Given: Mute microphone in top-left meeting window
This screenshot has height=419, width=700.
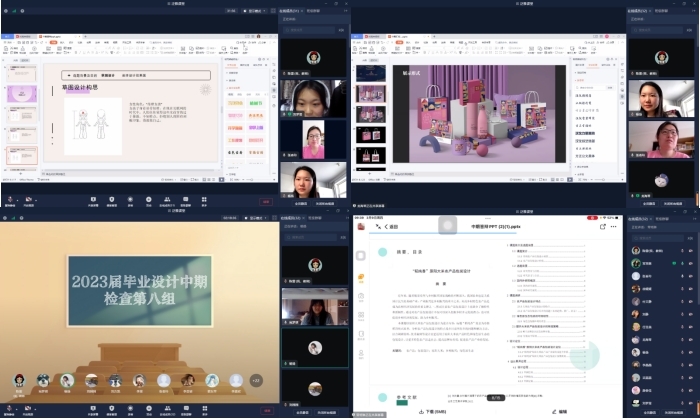Looking at the screenshot, I should pyautogui.click(x=9, y=200).
